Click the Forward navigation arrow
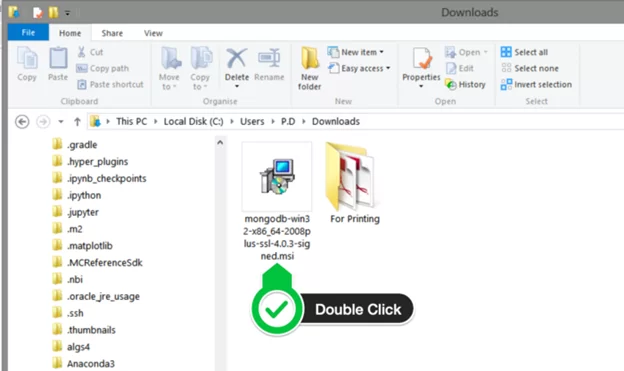 pos(43,121)
